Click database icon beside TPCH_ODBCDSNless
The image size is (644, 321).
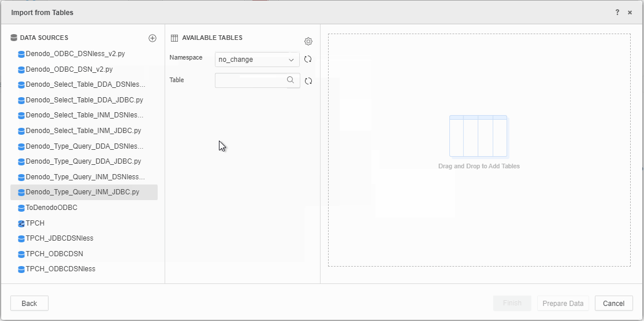pyautogui.click(x=21, y=270)
